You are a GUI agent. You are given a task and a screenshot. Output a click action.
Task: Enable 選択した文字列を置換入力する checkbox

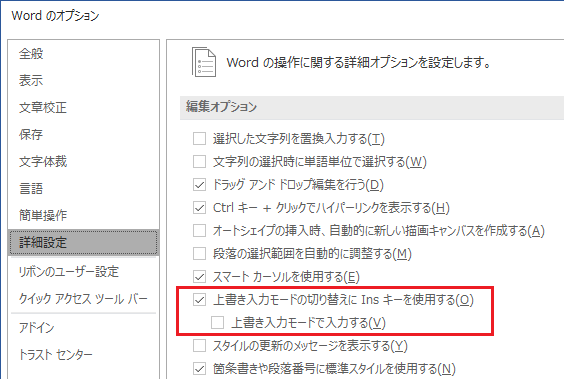tap(199, 138)
